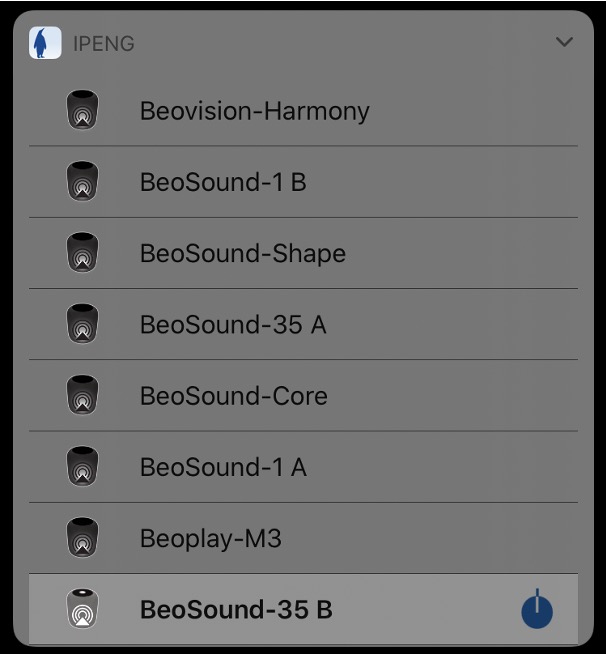This screenshot has width=606, height=654.
Task: Click the speaker icon beside Beoplay-M3
Action: coord(83,539)
